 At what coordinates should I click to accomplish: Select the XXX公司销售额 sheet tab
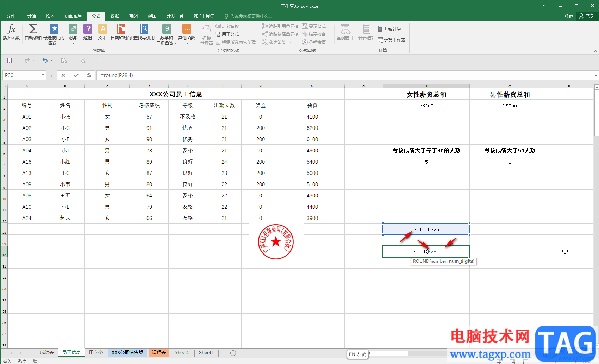point(127,352)
